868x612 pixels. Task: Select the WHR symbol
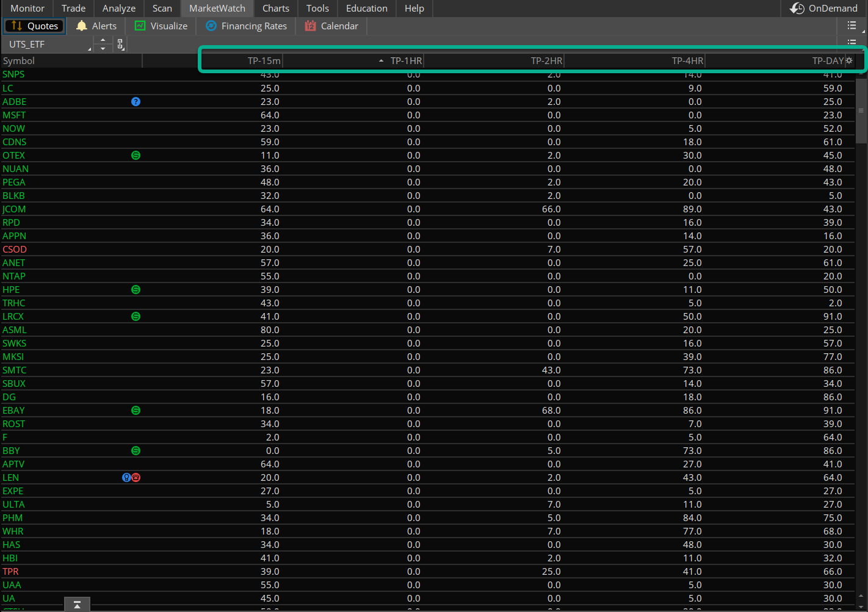click(x=13, y=531)
